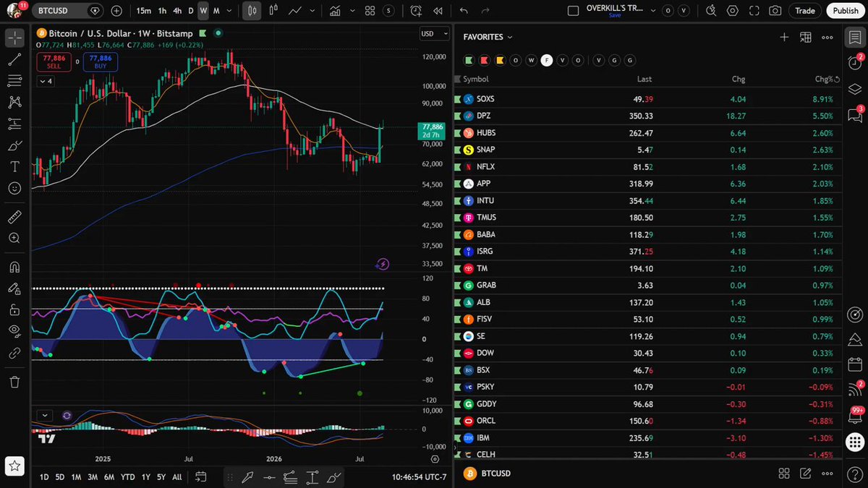Select the text annotation tool

[x=15, y=166]
